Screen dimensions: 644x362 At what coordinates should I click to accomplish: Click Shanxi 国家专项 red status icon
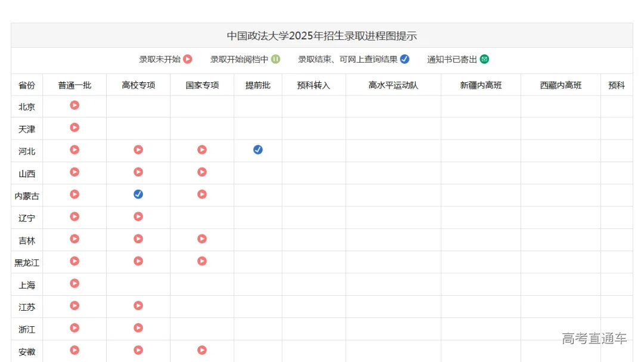(202, 172)
